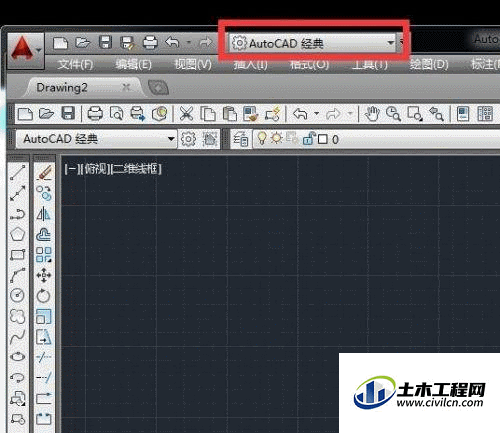Select the Move modify tool
Screen dimensions: 500x433
point(44,275)
